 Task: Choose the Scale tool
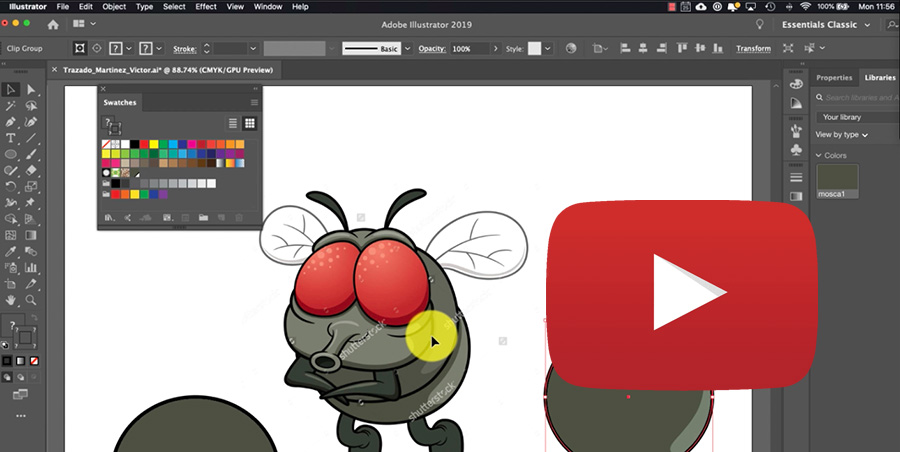tap(31, 186)
